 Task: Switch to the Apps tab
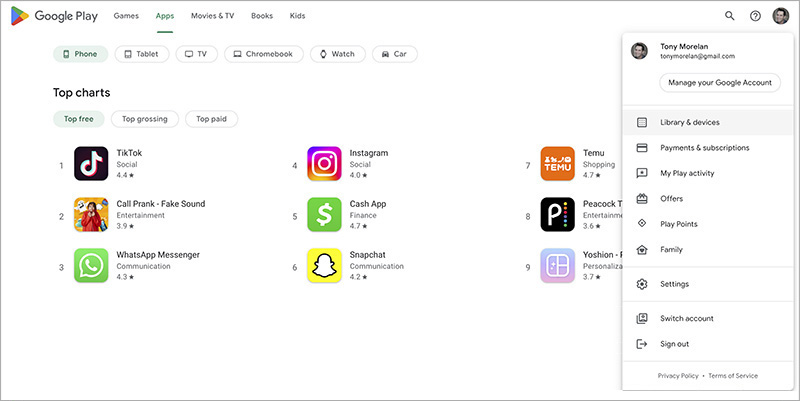pyautogui.click(x=165, y=16)
